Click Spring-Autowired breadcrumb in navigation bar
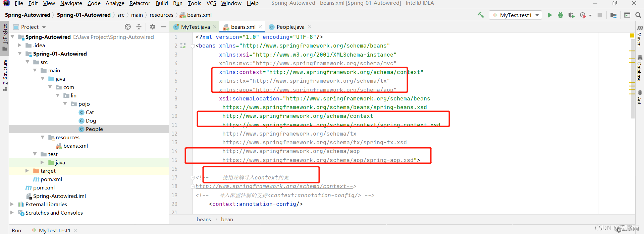 click(28, 15)
